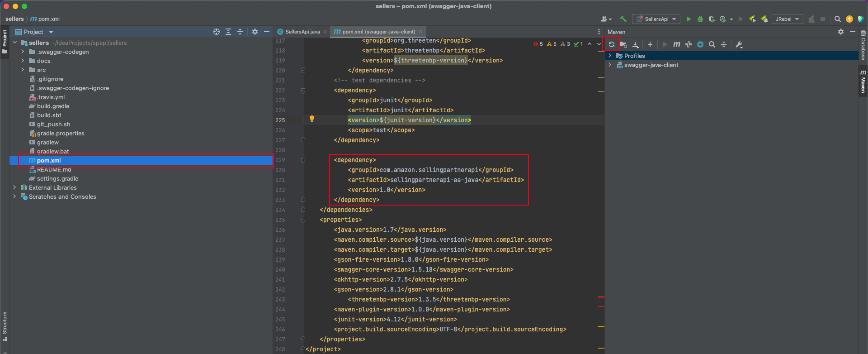This screenshot has width=868, height=354.
Task: Open Project panel gear options
Action: (255, 32)
